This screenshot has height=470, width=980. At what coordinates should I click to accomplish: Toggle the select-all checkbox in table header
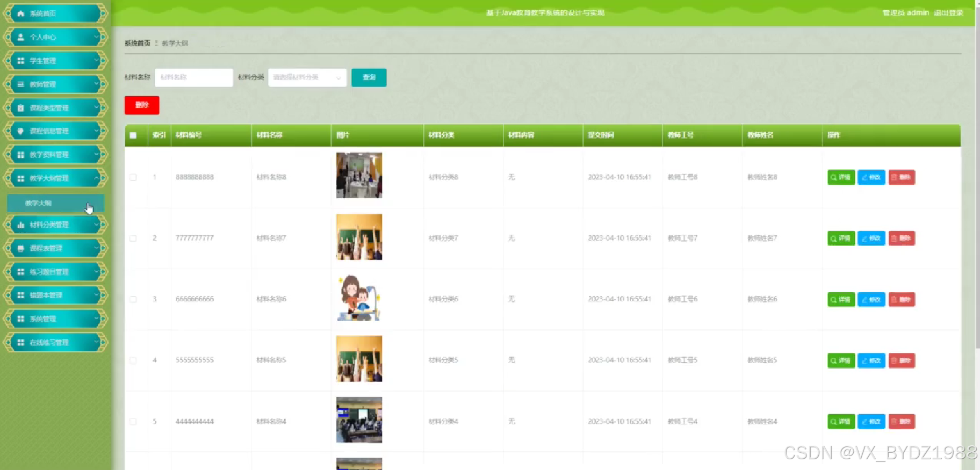133,135
